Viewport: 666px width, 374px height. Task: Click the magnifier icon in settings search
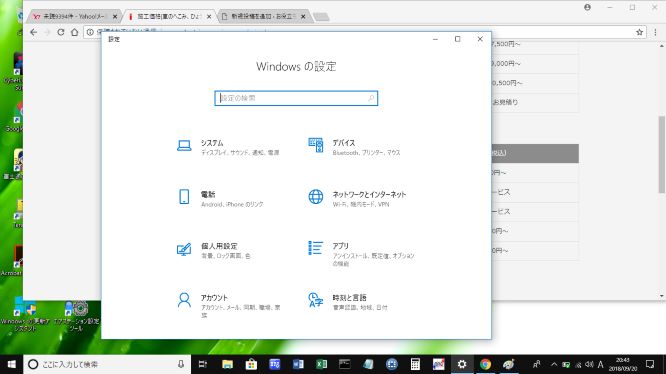tap(371, 98)
